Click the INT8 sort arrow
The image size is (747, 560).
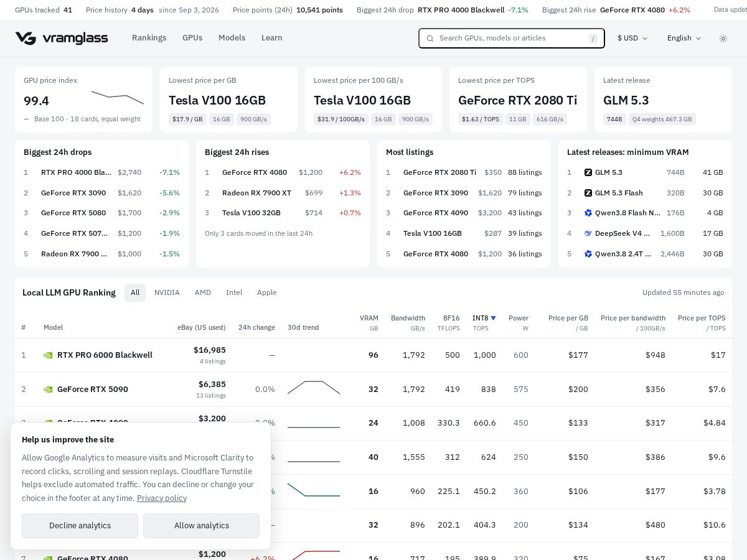coord(493,318)
